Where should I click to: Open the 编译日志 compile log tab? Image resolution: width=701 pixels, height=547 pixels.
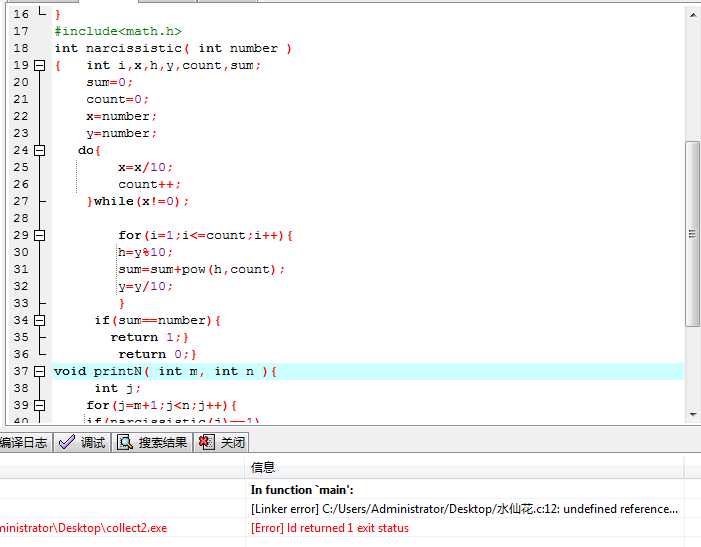pyautogui.click(x=25, y=442)
